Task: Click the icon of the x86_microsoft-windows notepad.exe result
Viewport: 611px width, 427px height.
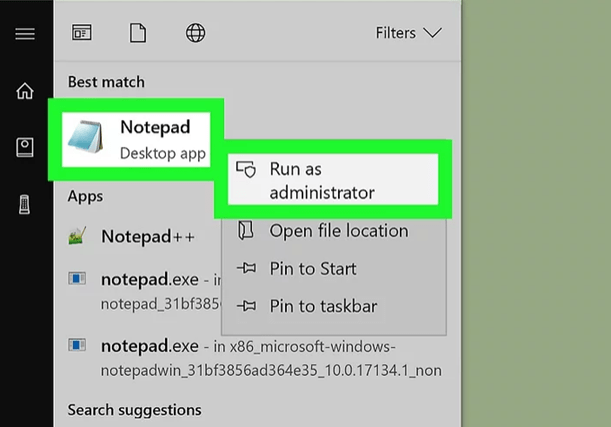Action: (77, 345)
